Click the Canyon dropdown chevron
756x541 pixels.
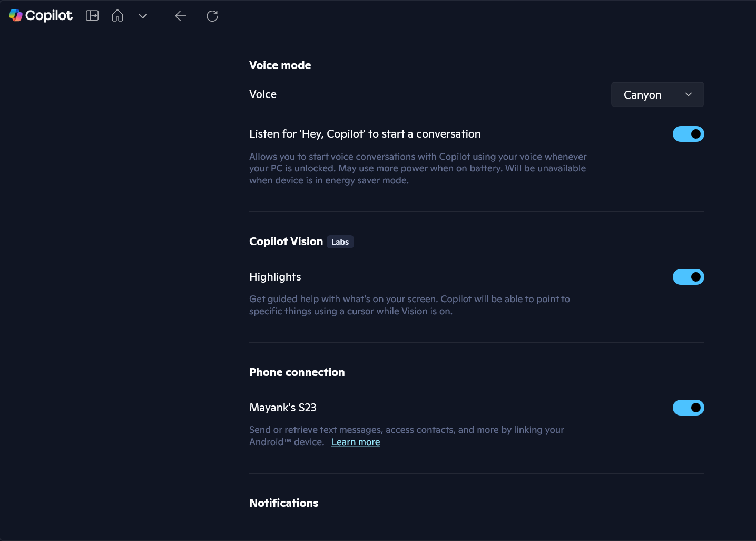(x=688, y=94)
